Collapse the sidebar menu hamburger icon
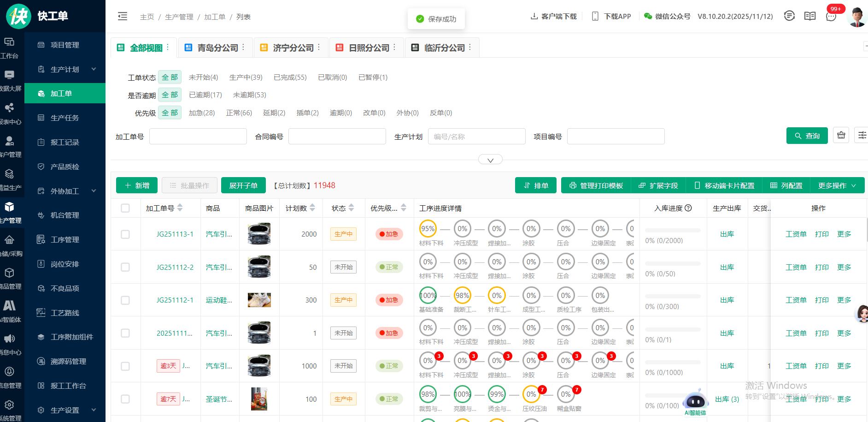This screenshot has width=868, height=422. click(123, 17)
